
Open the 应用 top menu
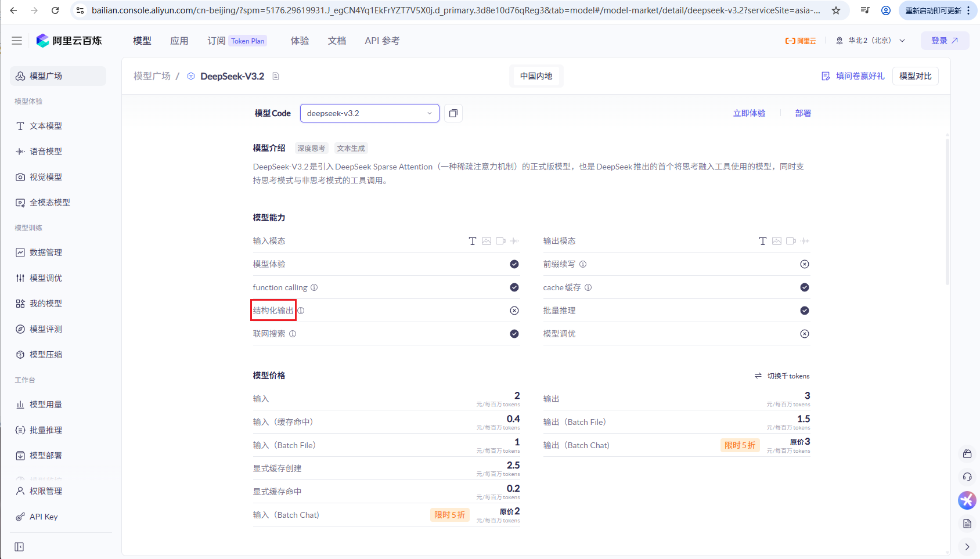tap(179, 41)
